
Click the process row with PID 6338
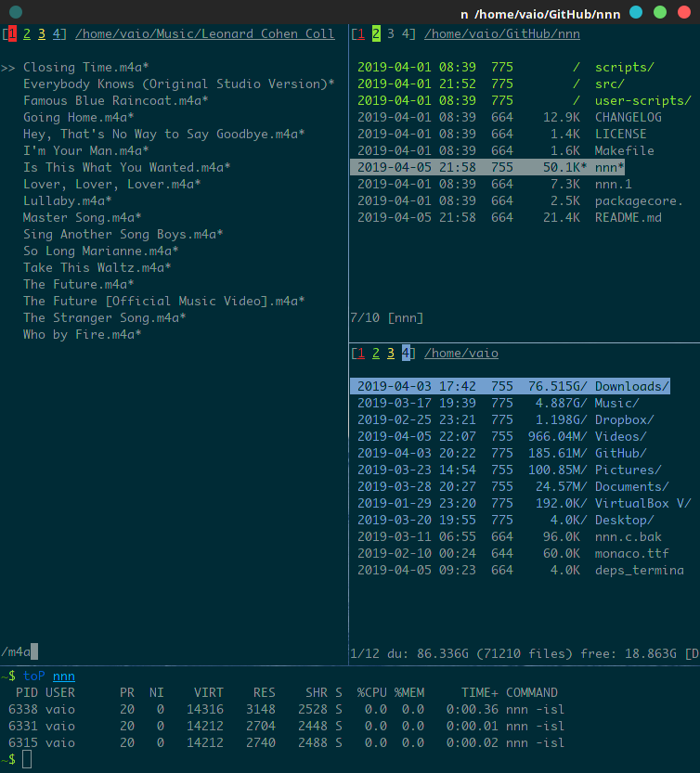click(286, 709)
